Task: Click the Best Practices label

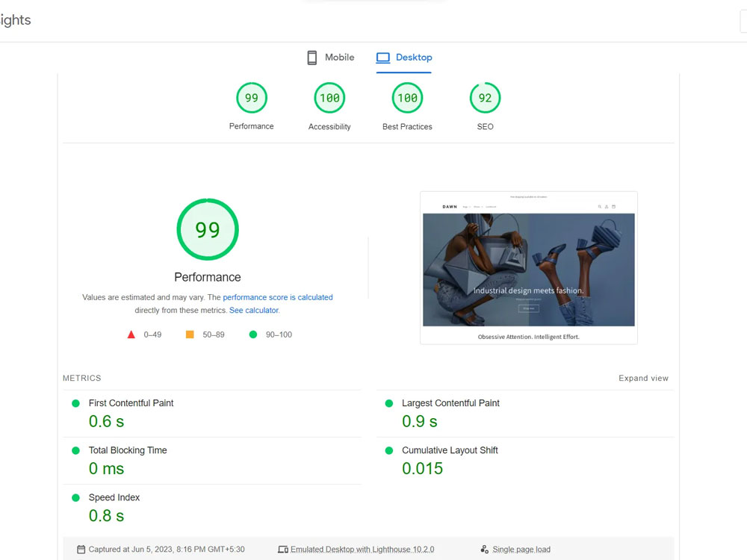Action: pyautogui.click(x=407, y=127)
